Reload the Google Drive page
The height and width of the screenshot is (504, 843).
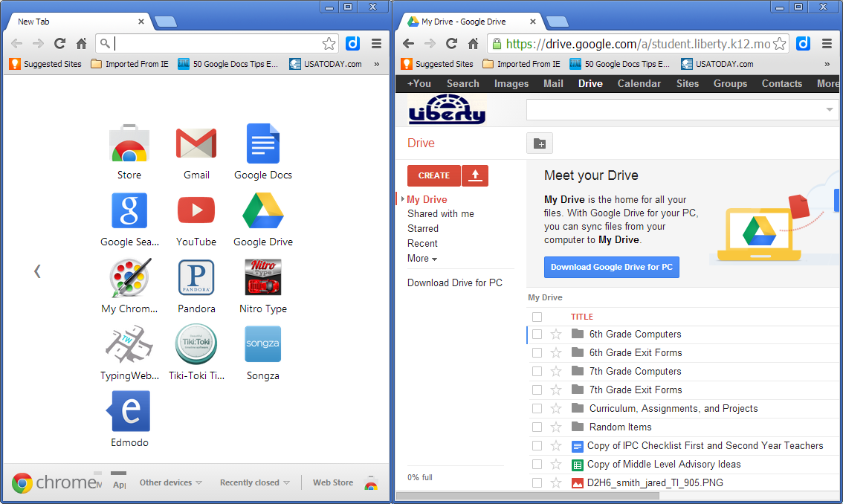tap(452, 44)
